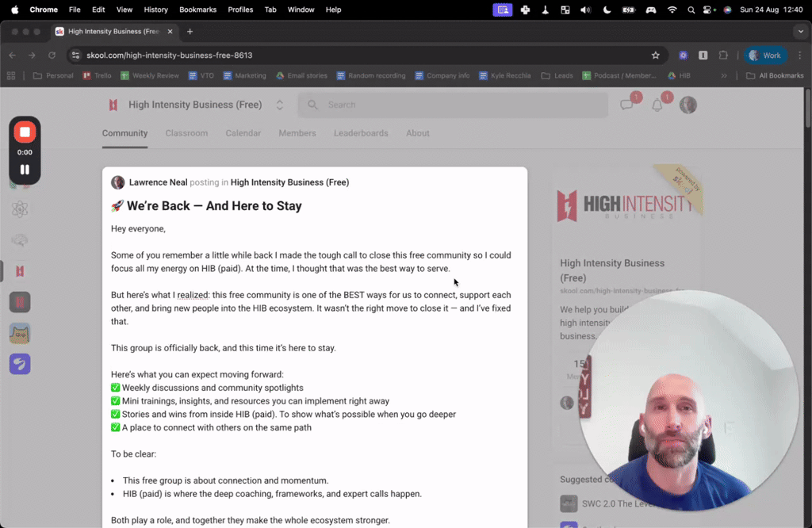Open the Random recording bookmark
The width and height of the screenshot is (812, 528).
(x=371, y=75)
